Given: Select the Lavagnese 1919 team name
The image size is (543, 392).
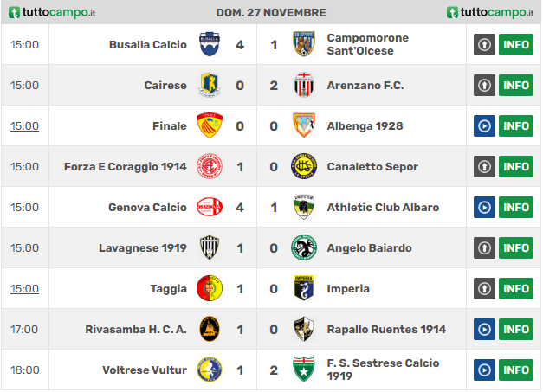Looking at the screenshot, I should (x=143, y=248).
